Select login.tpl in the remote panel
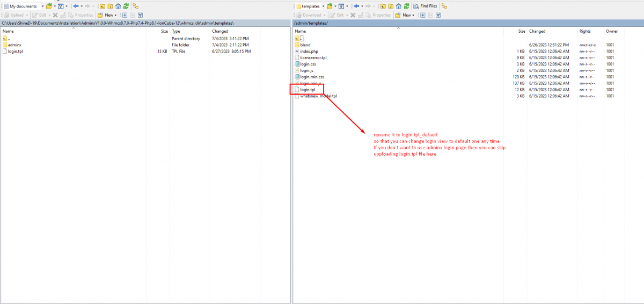The image size is (644, 304). [x=308, y=90]
